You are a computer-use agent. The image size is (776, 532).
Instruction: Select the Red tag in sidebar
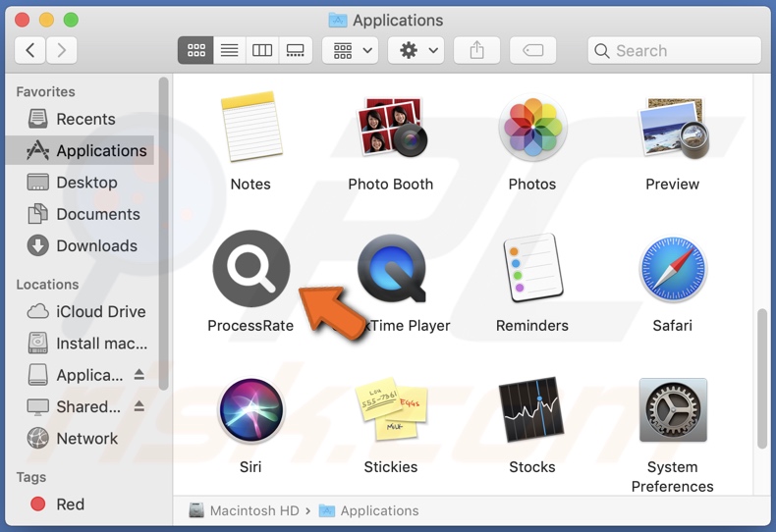(x=82, y=504)
